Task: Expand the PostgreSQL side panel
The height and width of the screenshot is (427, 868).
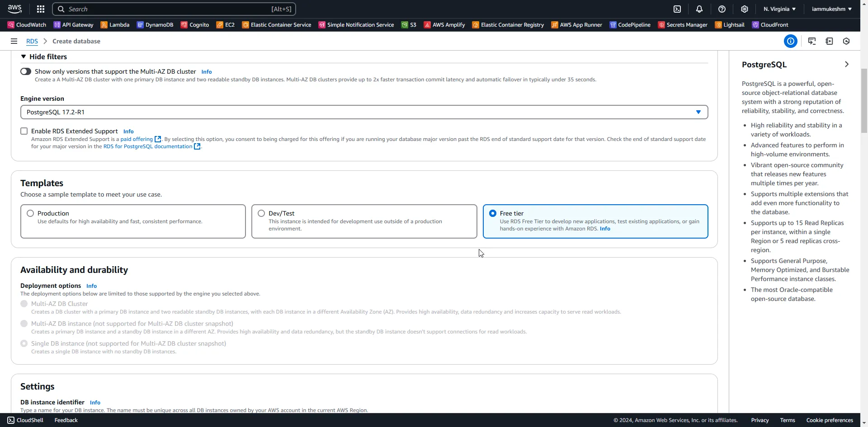Action: point(847,64)
